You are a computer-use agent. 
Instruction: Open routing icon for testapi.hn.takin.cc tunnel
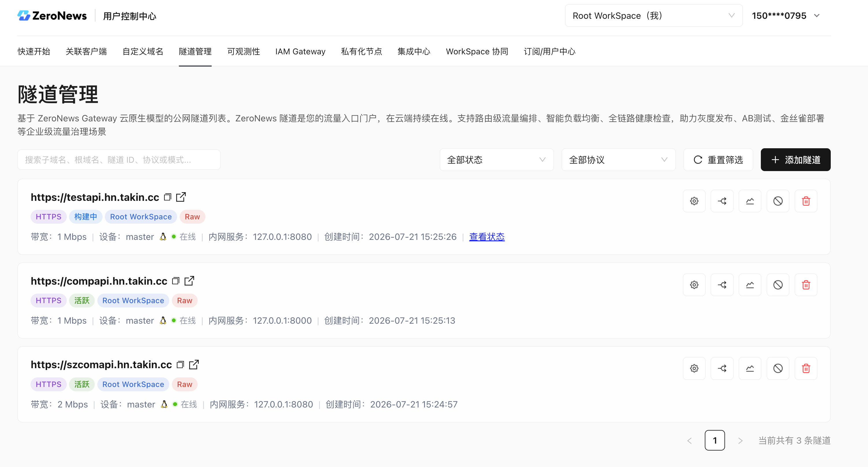point(722,201)
